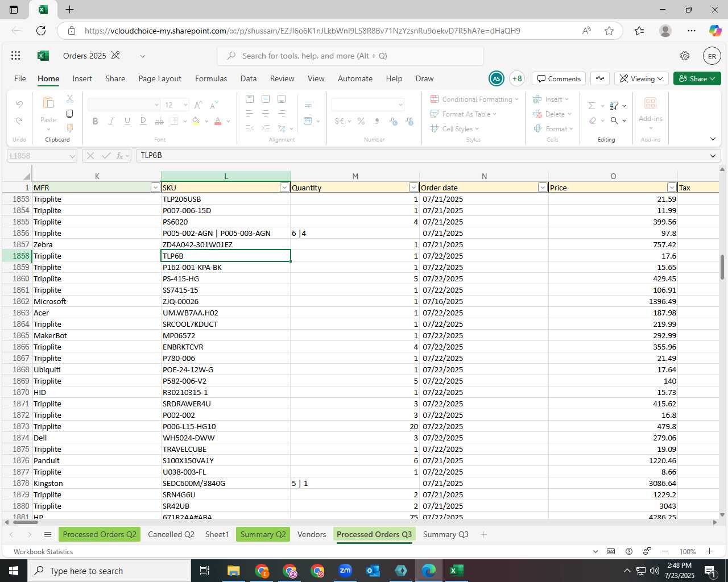Open the MFR column filter dropdown
728x582 pixels.
pos(155,188)
